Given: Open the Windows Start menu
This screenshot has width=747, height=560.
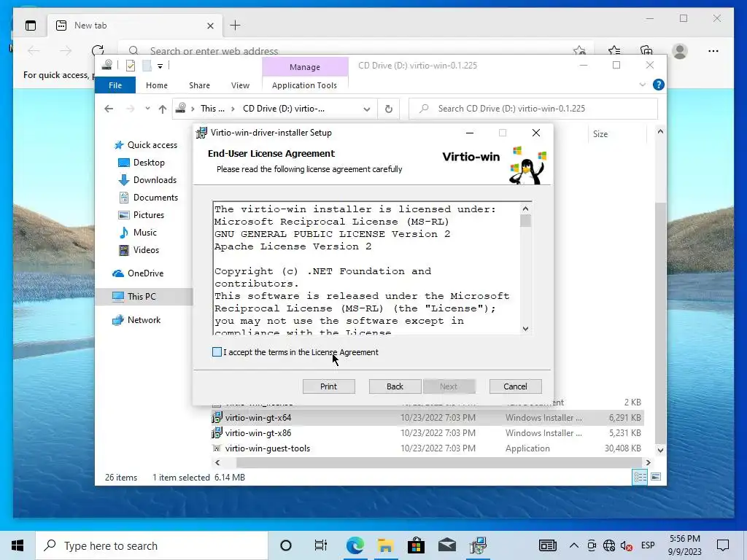Looking at the screenshot, I should click(x=18, y=545).
